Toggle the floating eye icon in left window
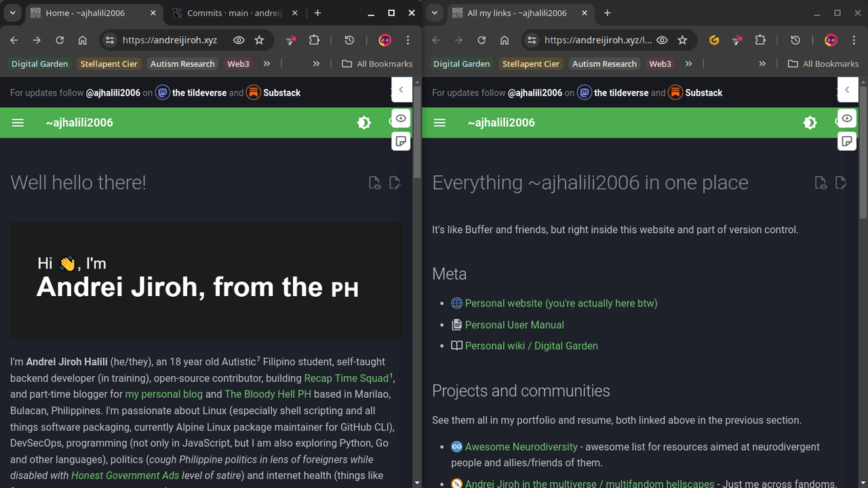Image resolution: width=868 pixels, height=488 pixels. pos(401,119)
